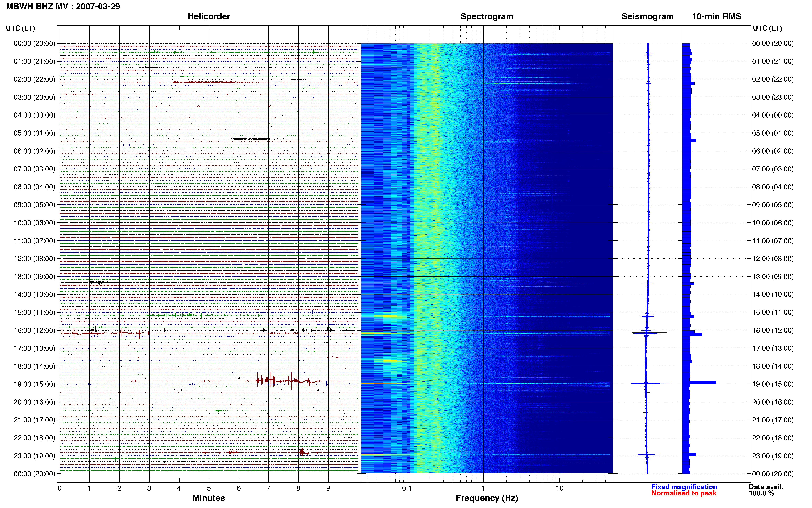The image size is (812, 508).
Task: Click the right '03:00 (23:00)' time label
Action: tap(773, 97)
